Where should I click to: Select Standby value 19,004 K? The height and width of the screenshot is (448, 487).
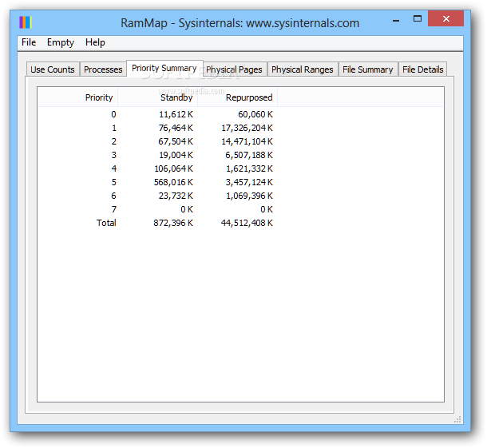point(176,155)
